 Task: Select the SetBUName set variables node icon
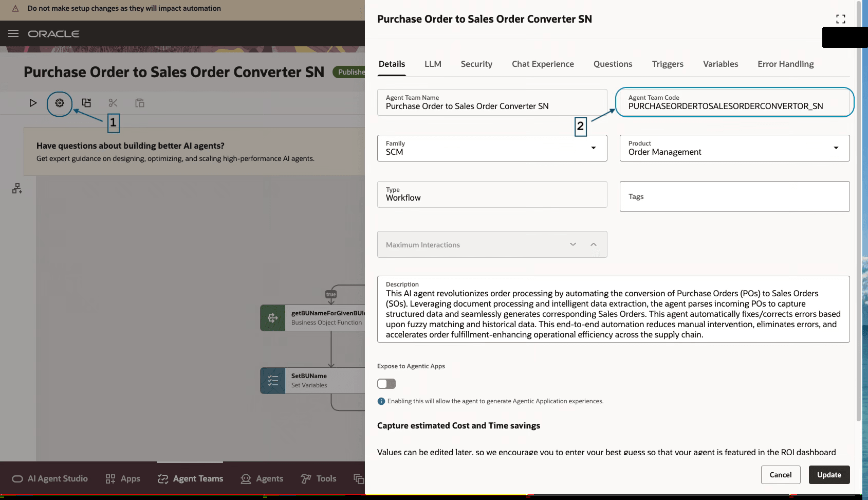(x=273, y=381)
